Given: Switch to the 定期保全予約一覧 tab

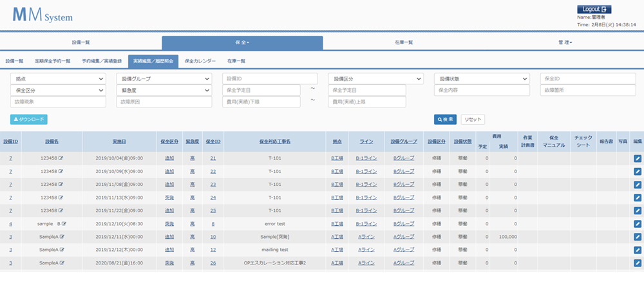Looking at the screenshot, I should click(53, 61).
